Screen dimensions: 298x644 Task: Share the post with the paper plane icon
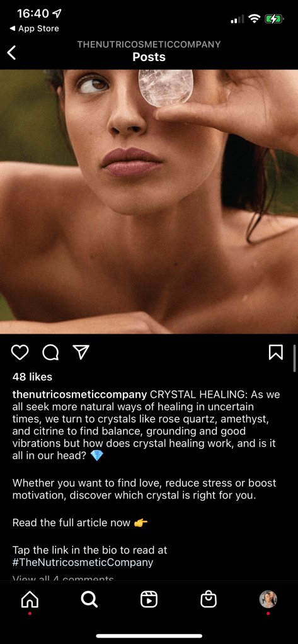81,353
